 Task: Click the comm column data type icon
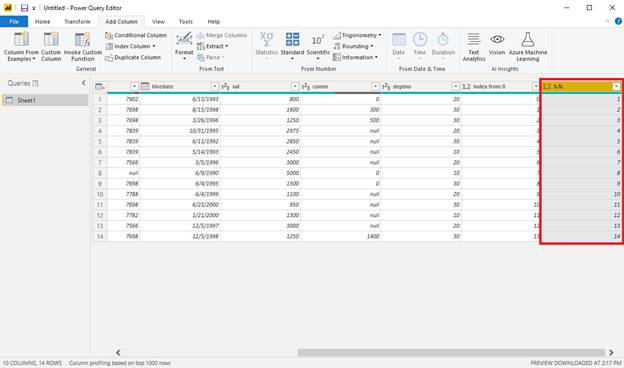(306, 86)
